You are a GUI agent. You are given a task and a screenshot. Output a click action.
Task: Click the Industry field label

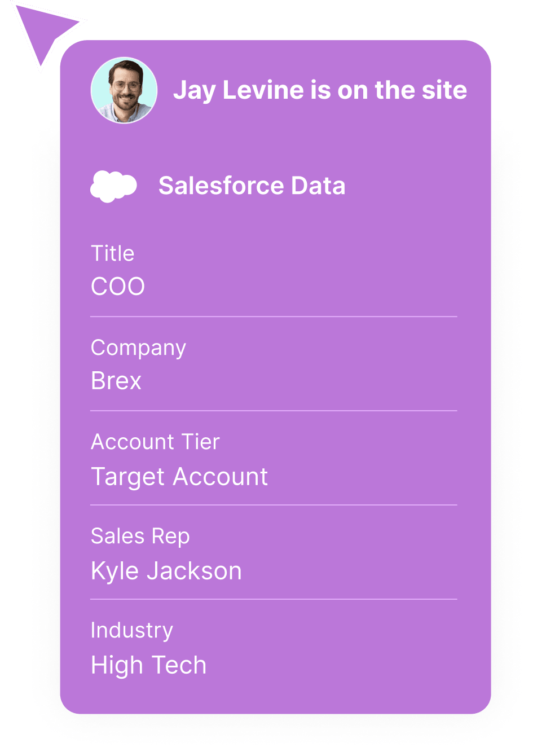point(132,631)
